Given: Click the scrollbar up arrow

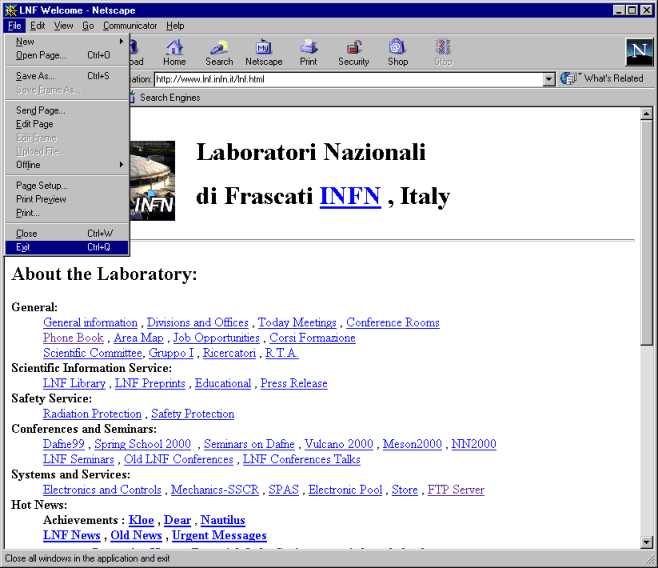Looking at the screenshot, I should [646, 113].
